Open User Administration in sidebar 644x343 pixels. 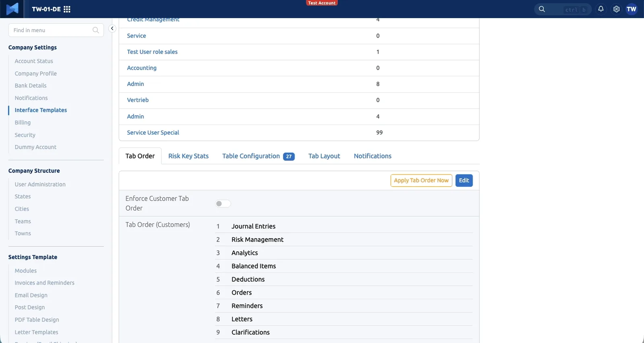(x=40, y=185)
